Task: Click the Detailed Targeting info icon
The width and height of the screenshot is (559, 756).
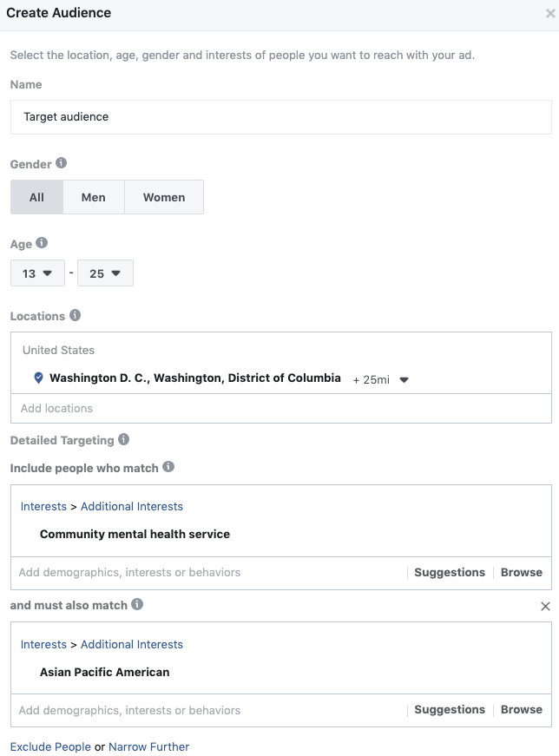Action: [123, 439]
